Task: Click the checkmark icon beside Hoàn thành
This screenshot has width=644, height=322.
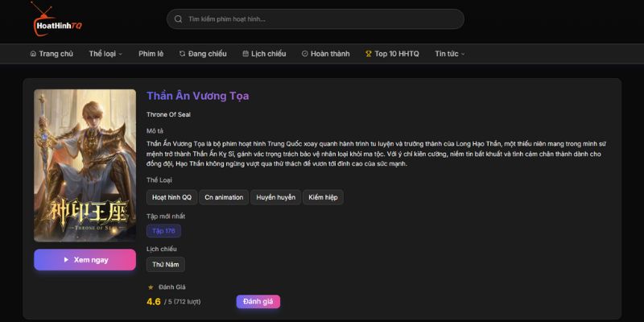Action: tap(305, 54)
